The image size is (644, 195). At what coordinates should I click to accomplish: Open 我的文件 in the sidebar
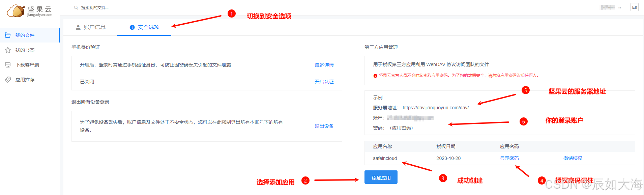(30, 35)
